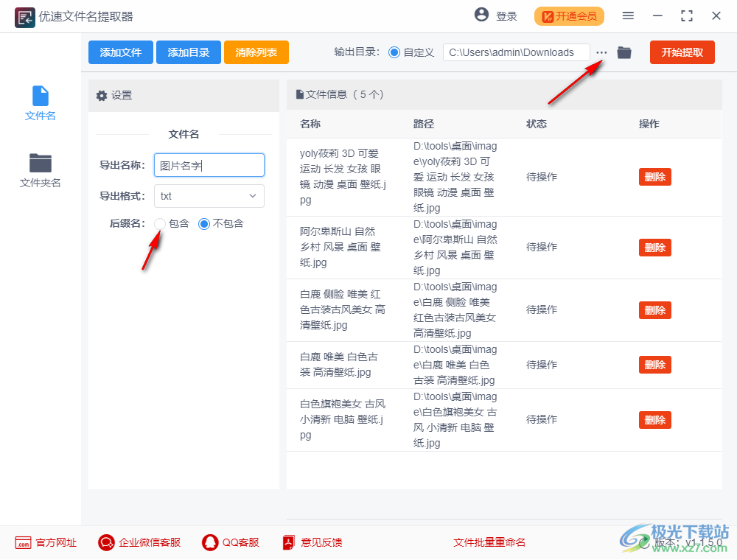Click 清除列表 button
Screen dimensions: 737x560
(x=256, y=52)
